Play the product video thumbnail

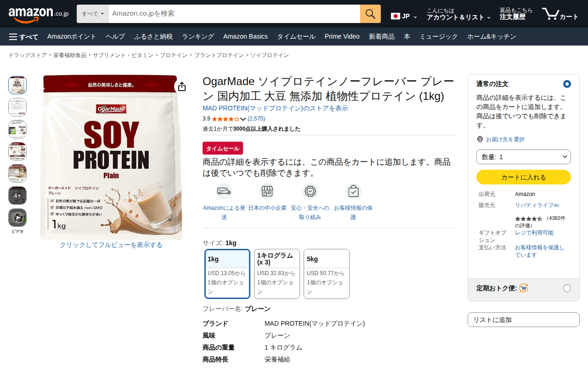pyautogui.click(x=17, y=218)
